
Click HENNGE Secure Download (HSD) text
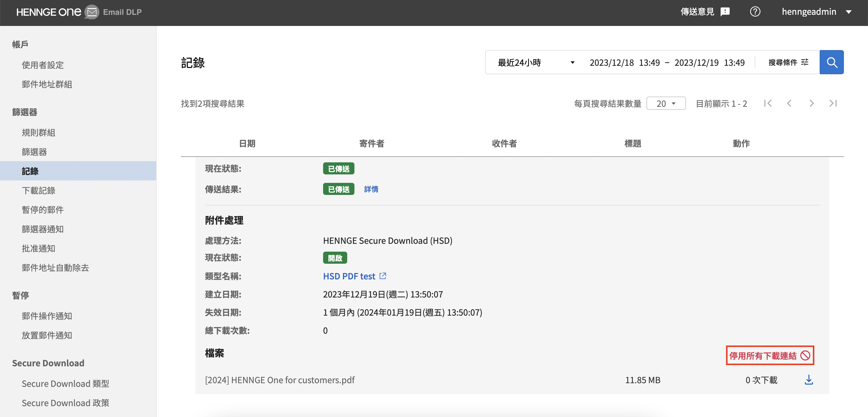point(388,240)
